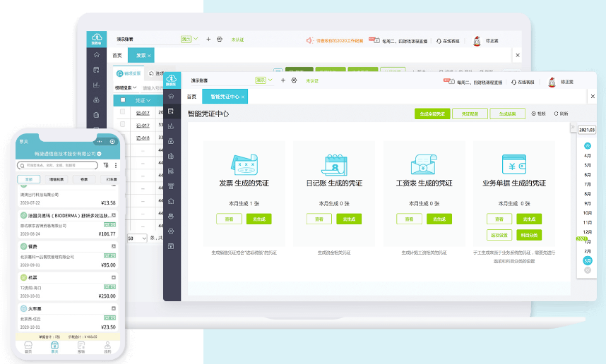
Task: Open the gear settings icon beside the plus button
Action: pos(294,81)
